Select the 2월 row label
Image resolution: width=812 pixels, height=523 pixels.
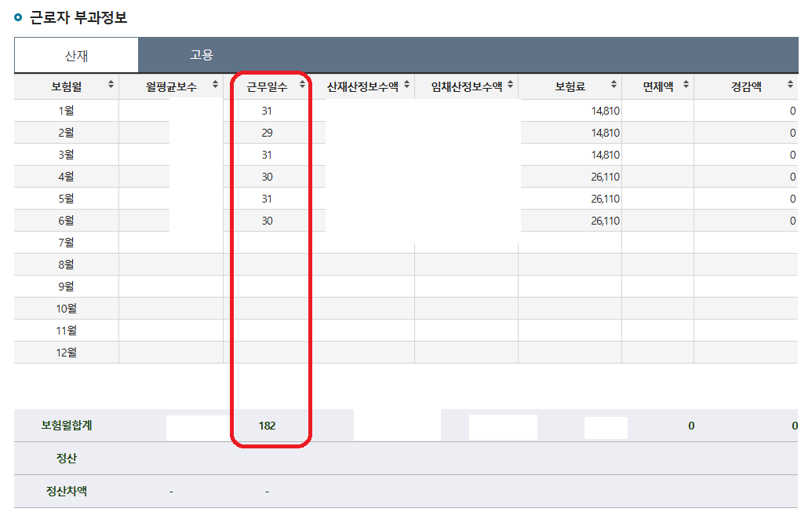point(66,133)
